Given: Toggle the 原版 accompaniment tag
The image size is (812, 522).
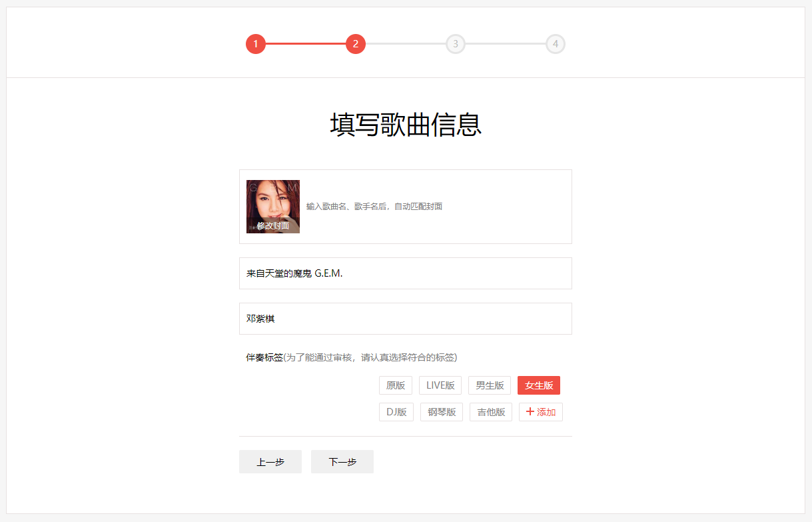Looking at the screenshot, I should click(396, 385).
